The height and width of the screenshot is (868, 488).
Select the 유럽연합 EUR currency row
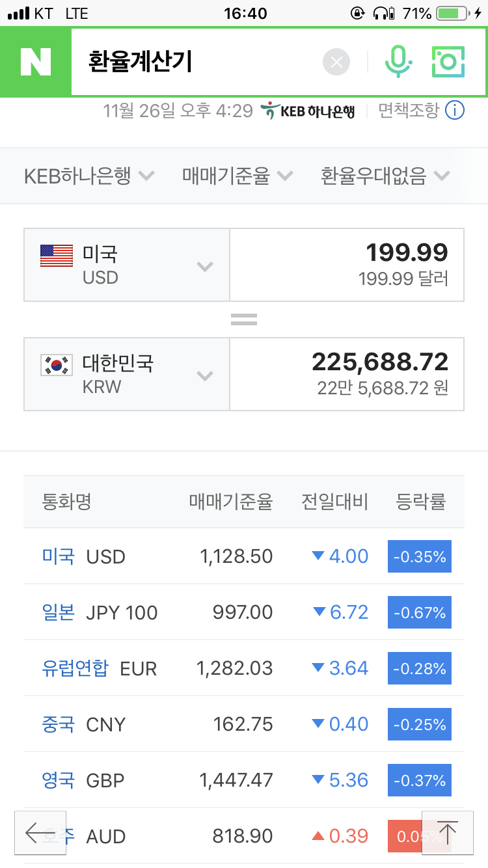(x=75, y=668)
